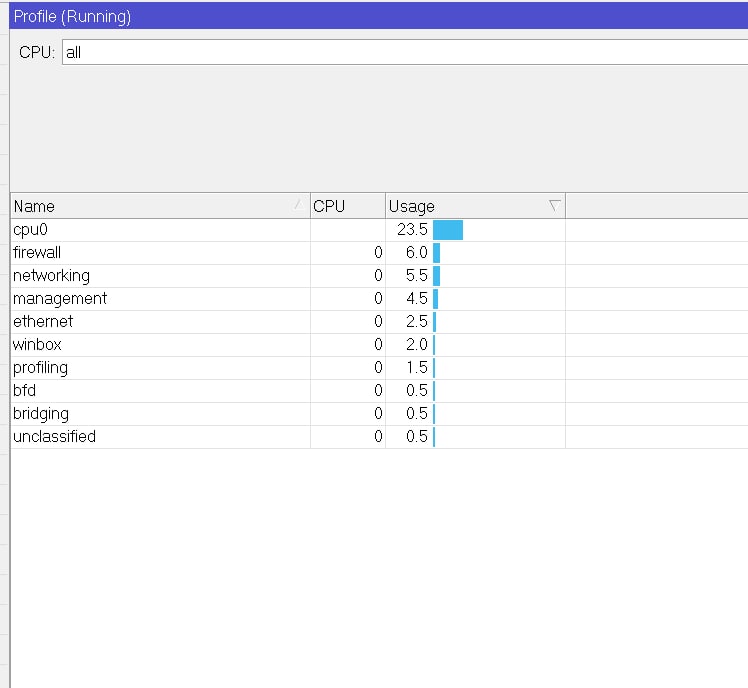
Task: Select the bfd row
Action: tap(379, 391)
